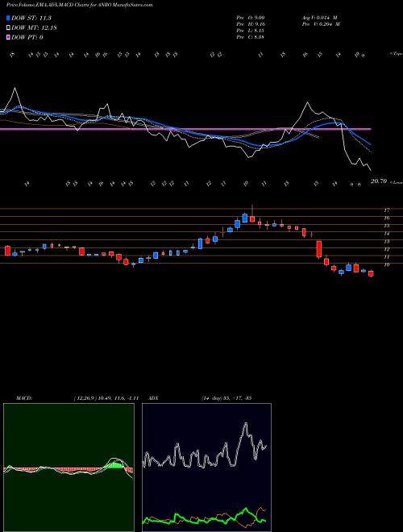Image resolution: width=403 pixels, height=532 pixels.
Task: Select the 'Pre C: 8.38' value
Action: click(x=251, y=37)
